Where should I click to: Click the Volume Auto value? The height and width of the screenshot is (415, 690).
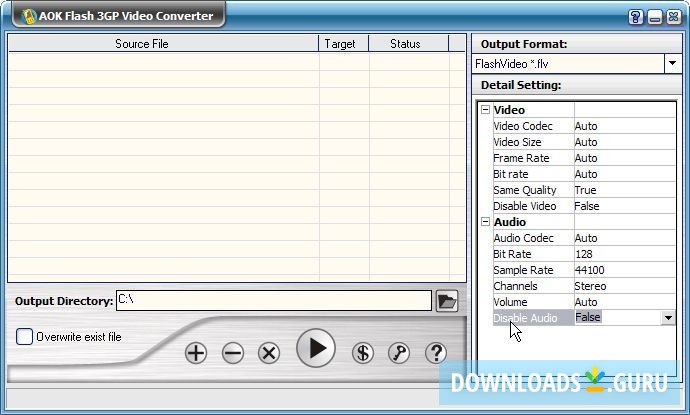pos(586,302)
